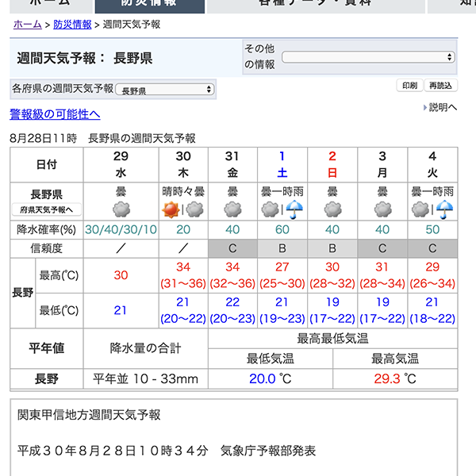Screen dimensions: 476x476
Task: Open the ホーム navigation tab
Action: [x=51, y=5]
